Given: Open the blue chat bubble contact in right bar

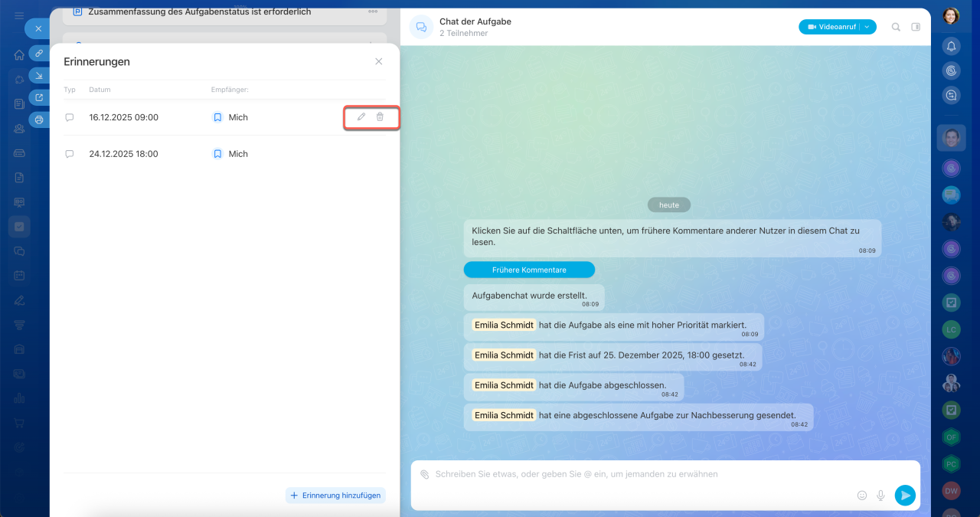Looking at the screenshot, I should tap(951, 195).
